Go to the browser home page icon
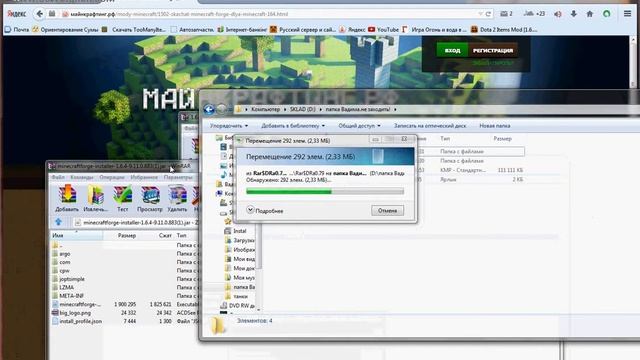640x360 pixels. (x=590, y=14)
